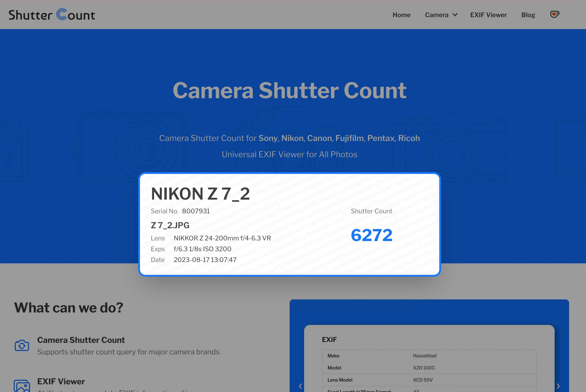Viewport: 586px width, 392px height.
Task: Click the Ricoh brand name in subtitle
Action: (409, 138)
